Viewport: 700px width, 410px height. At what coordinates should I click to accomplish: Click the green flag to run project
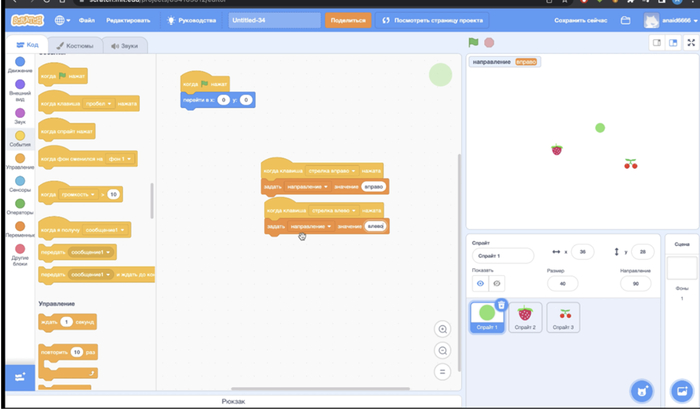pos(474,42)
